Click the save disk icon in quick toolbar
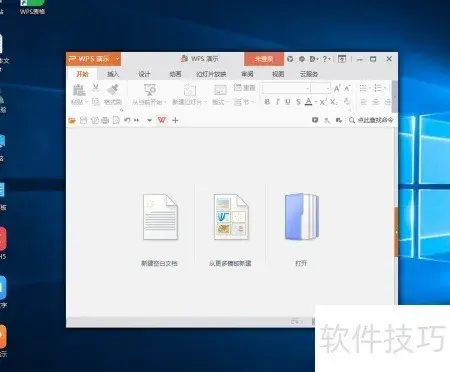This screenshot has width=450, height=372. pos(83,120)
